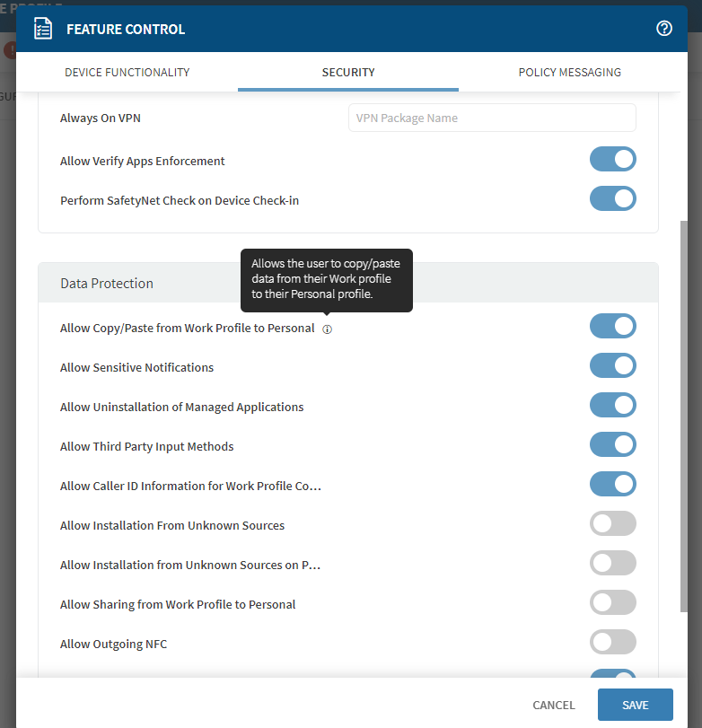Click info icon beside Copy/Paste setting
The image size is (702, 728).
327,329
